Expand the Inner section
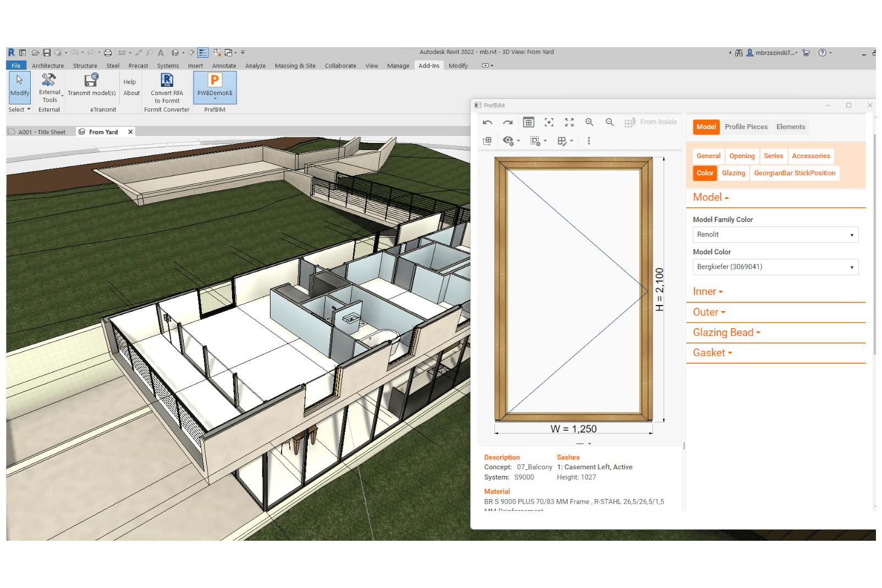Image resolution: width=882 pixels, height=588 pixels. pos(708,292)
